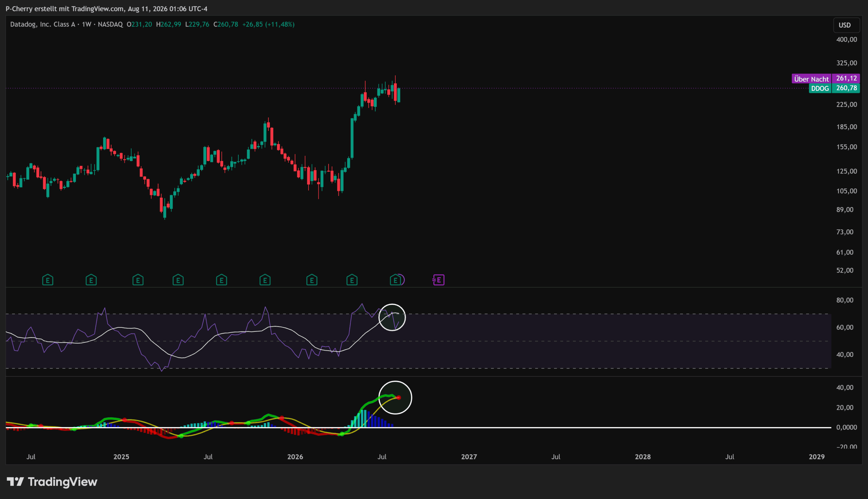Click the open value O231,20
Viewport: 868px width, 499px height.
139,24
